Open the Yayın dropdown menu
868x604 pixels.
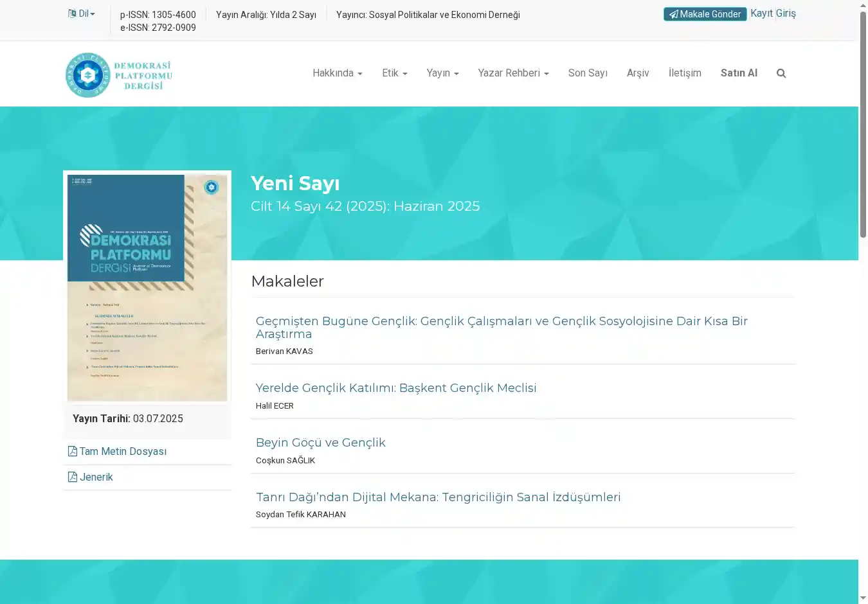coord(442,73)
